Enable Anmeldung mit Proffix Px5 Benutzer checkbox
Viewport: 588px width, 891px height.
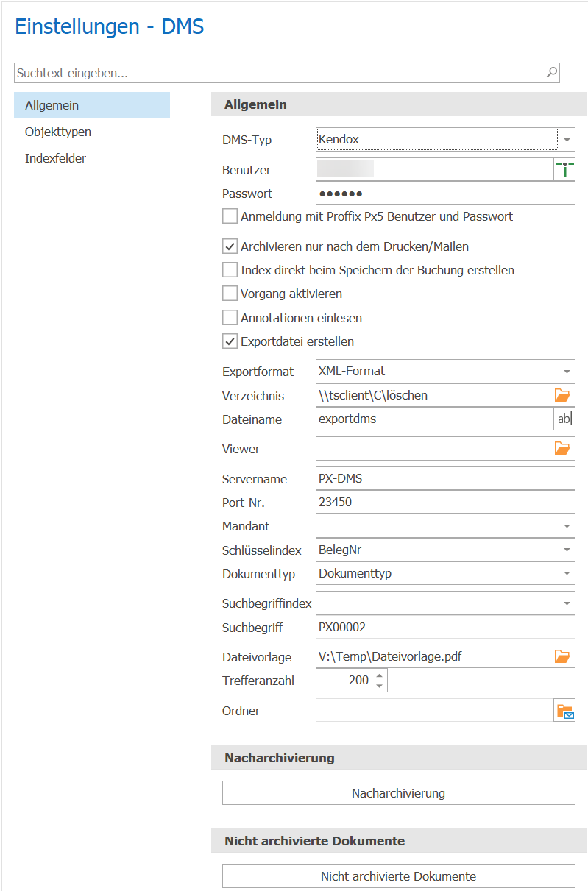point(230,216)
